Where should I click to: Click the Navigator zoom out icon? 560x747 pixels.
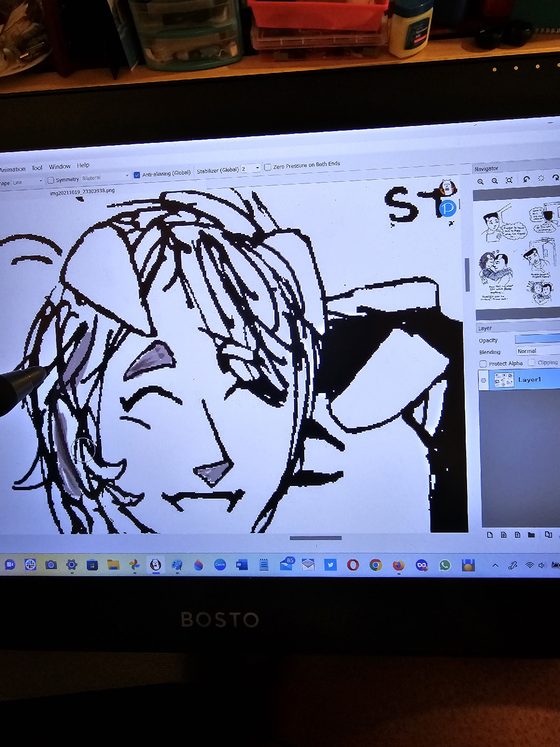(x=495, y=181)
